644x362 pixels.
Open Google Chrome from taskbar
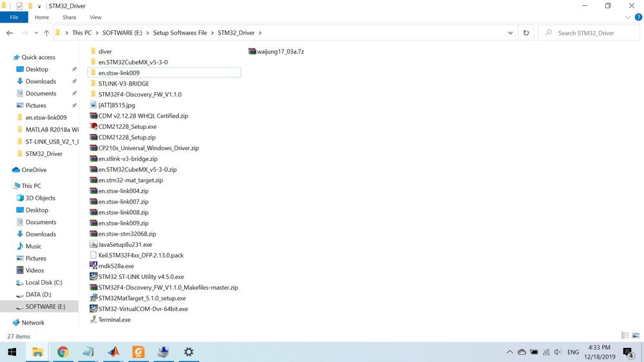[63, 352]
